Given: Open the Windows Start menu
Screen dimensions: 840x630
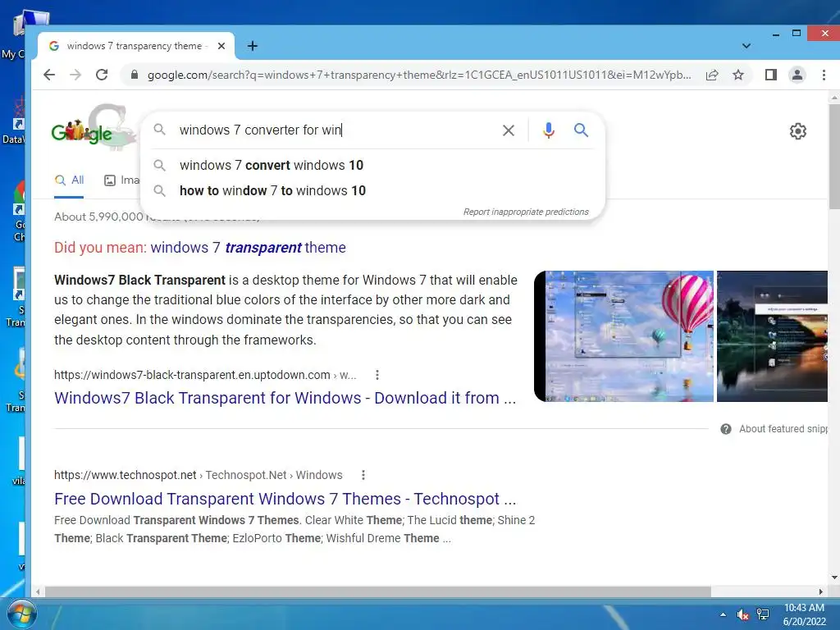Looking at the screenshot, I should pos(21,614).
